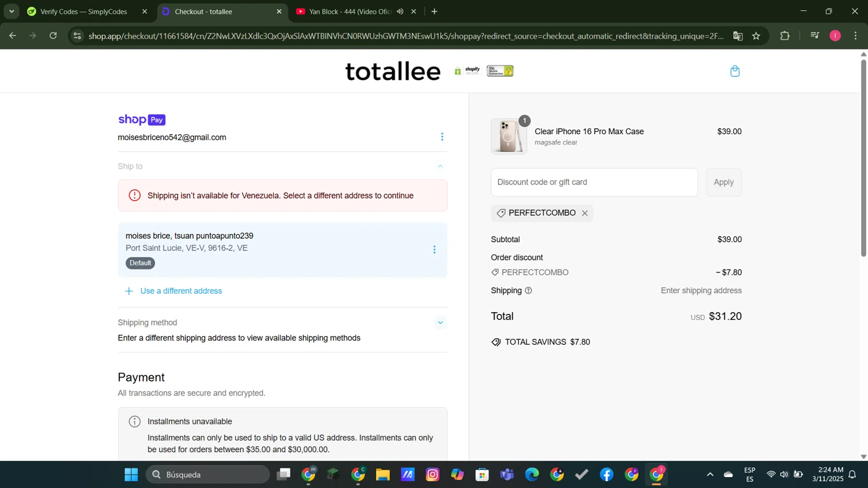Translate this page icon
This screenshot has width=868, height=488.
pos(738,36)
